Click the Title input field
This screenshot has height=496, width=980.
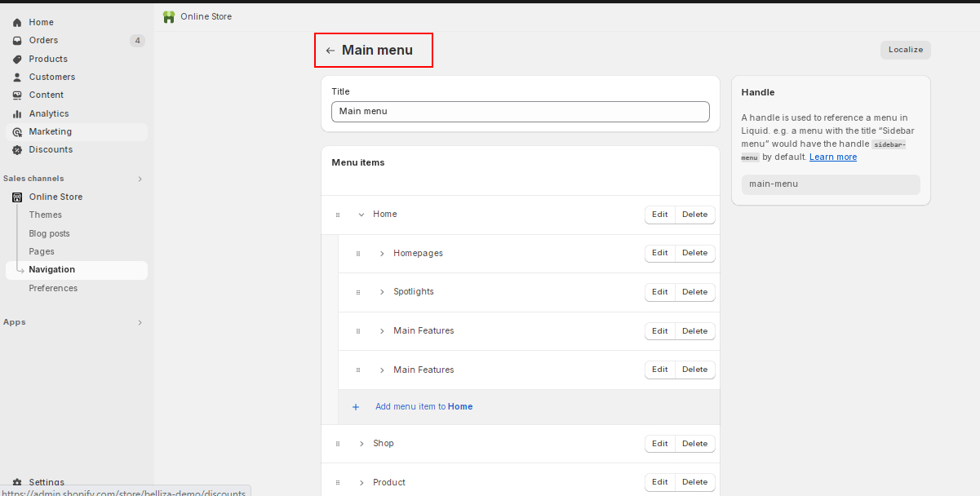click(521, 112)
